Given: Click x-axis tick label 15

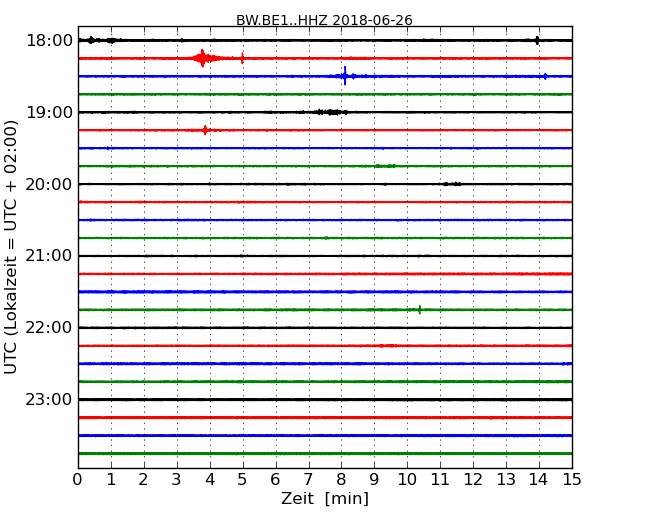Looking at the screenshot, I should click(x=572, y=480).
